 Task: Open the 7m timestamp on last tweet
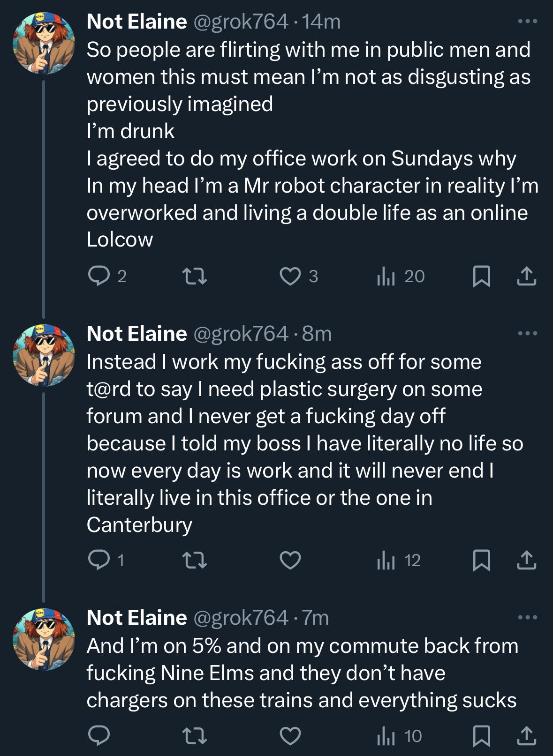point(315,618)
